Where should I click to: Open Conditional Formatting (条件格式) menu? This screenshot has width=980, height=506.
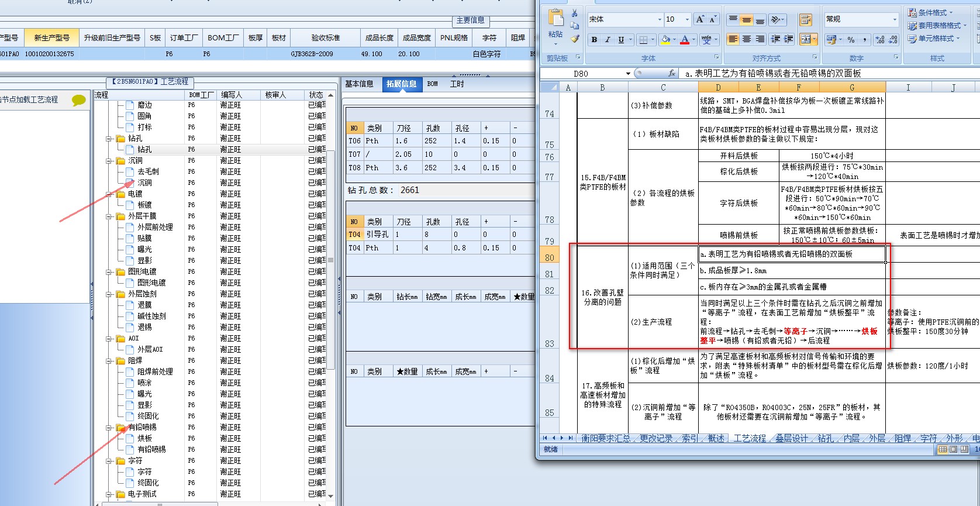(930, 12)
